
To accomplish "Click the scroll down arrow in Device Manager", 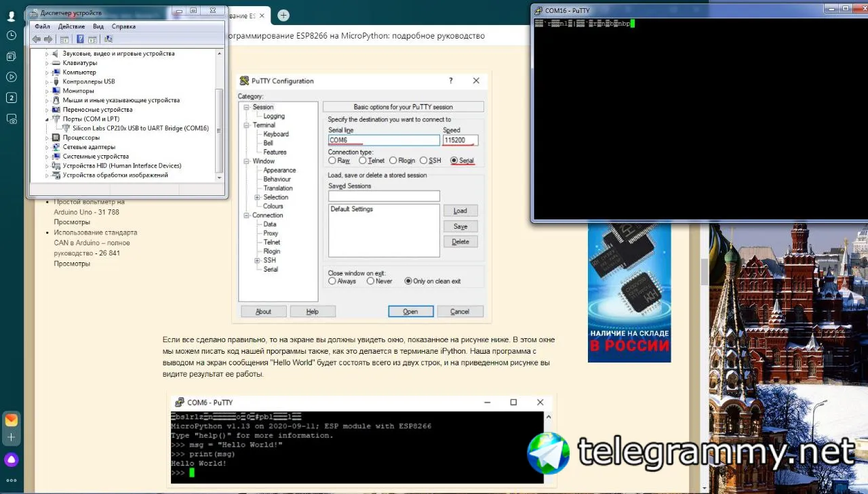I will 218,177.
